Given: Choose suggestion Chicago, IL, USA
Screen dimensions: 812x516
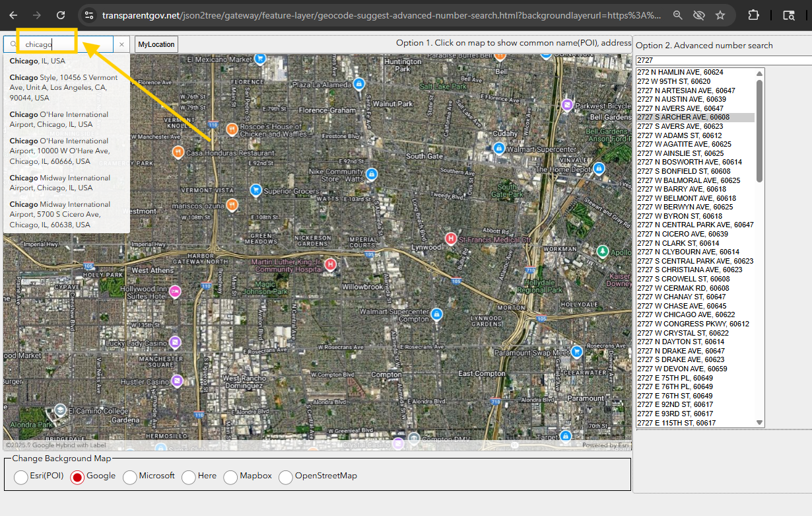Looking at the screenshot, I should 67,61.
